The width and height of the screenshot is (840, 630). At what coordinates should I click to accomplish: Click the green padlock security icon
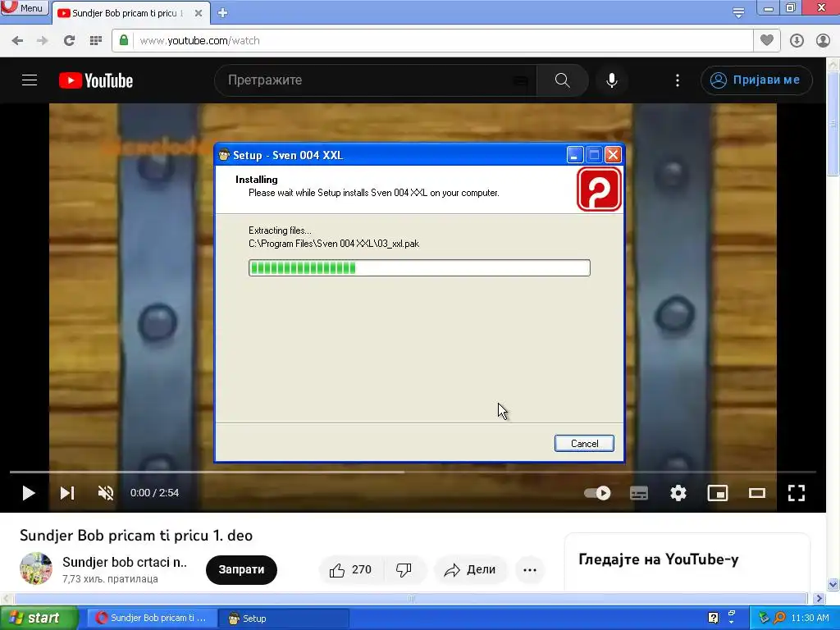click(124, 40)
